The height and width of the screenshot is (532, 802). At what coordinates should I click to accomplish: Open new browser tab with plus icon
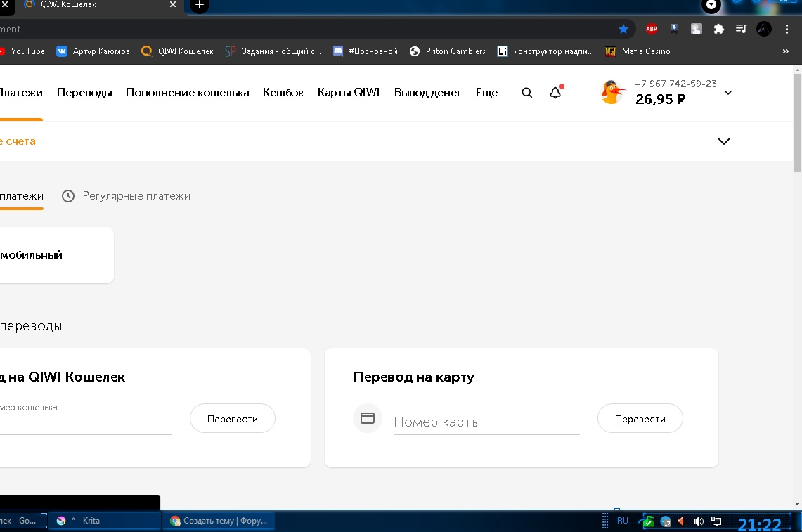click(200, 5)
